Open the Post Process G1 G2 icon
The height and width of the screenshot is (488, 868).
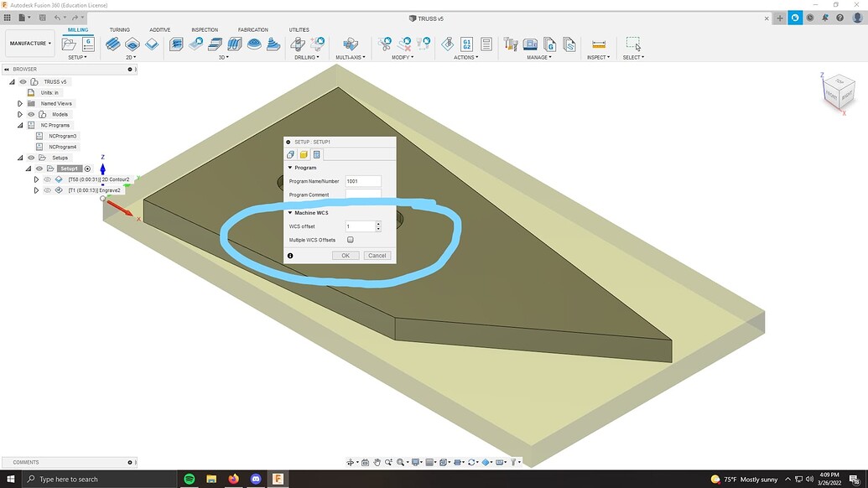466,44
